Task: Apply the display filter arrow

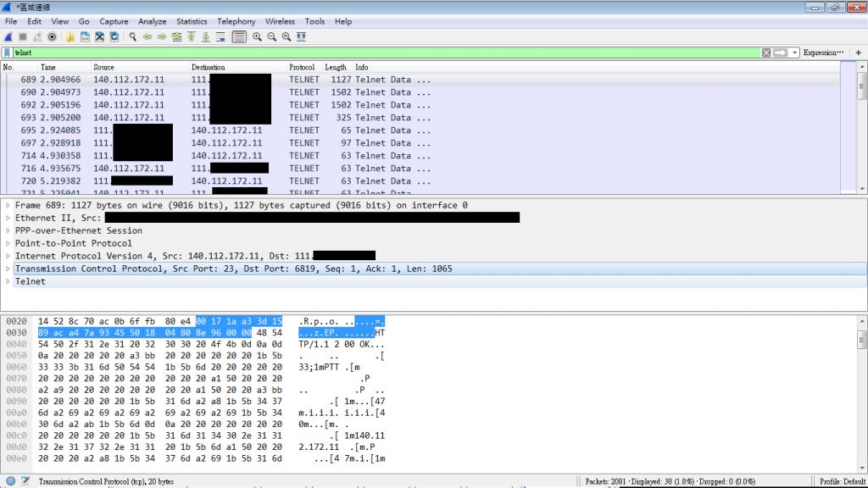Action: [781, 53]
